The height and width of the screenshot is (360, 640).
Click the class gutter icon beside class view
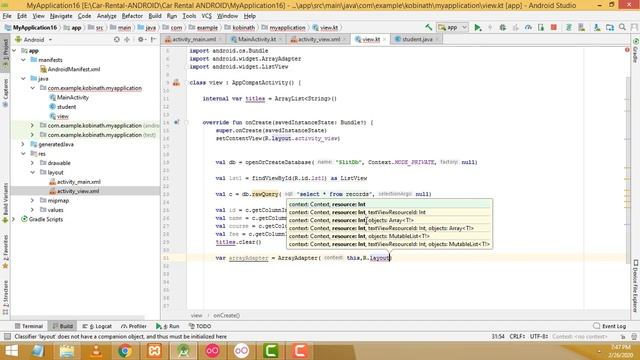pos(176,82)
